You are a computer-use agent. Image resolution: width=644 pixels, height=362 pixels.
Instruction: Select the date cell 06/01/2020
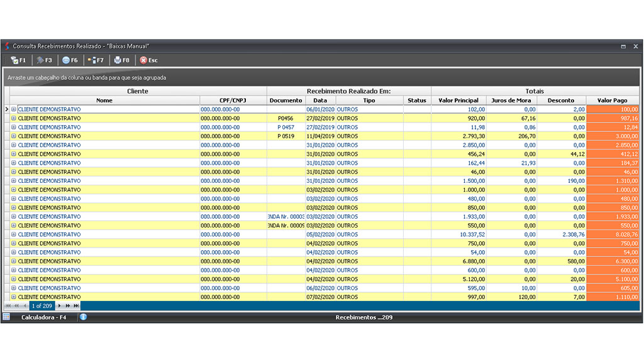(x=320, y=109)
